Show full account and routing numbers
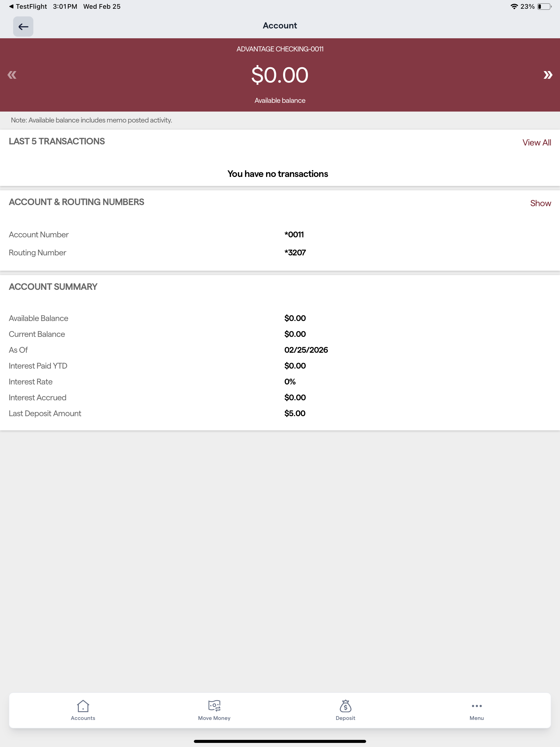This screenshot has width=560, height=747. tap(540, 203)
